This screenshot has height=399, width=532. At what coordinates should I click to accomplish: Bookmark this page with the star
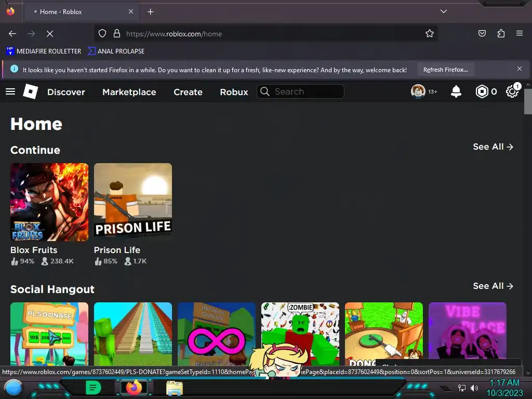430,34
